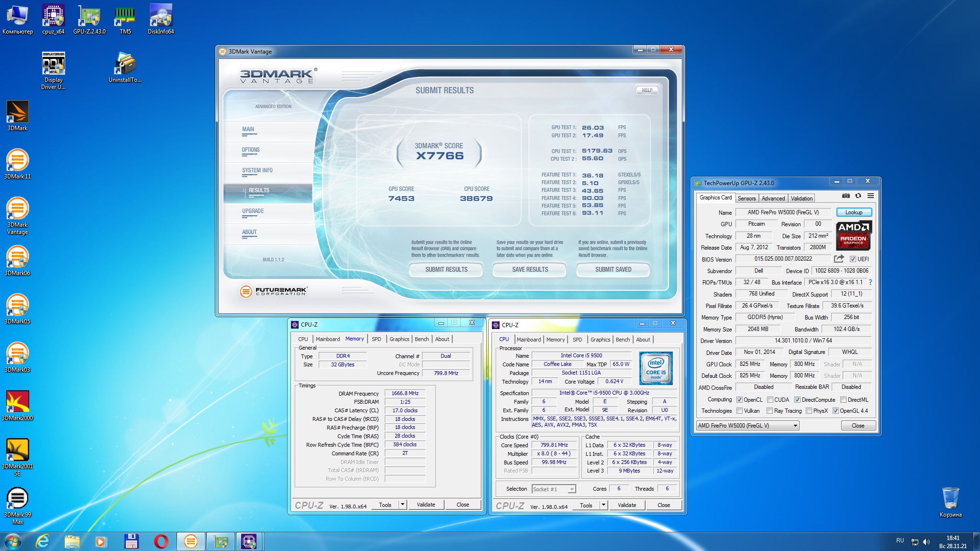Toggle the Vulkan checkbox
This screenshot has width=980, height=551.
[739, 411]
